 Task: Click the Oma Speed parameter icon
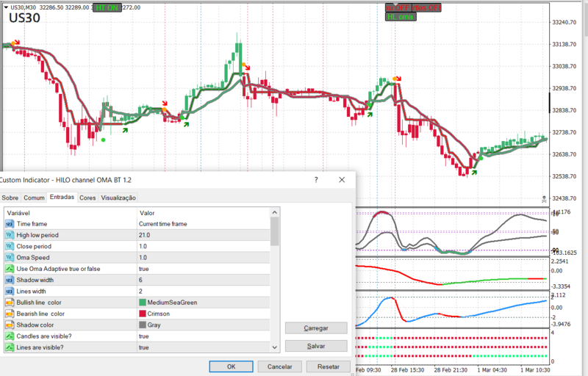click(x=10, y=257)
